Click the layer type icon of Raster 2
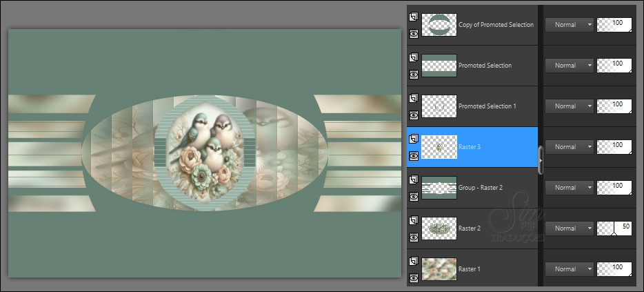Image resolution: width=644 pixels, height=292 pixels. click(414, 220)
